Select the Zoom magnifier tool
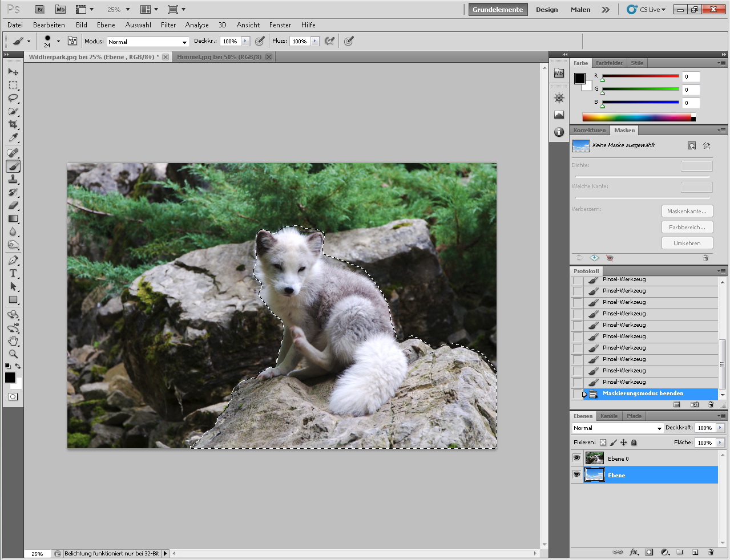Viewport: 730px width, 560px height. [13, 354]
